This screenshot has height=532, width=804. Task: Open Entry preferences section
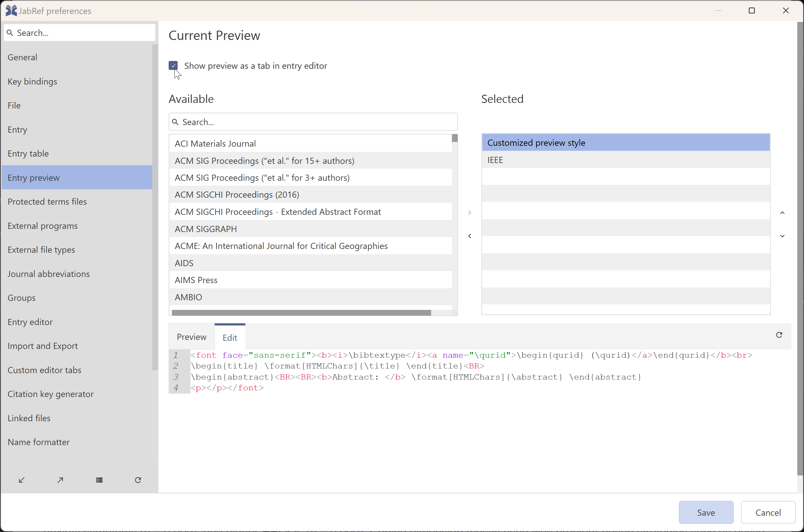click(x=77, y=130)
